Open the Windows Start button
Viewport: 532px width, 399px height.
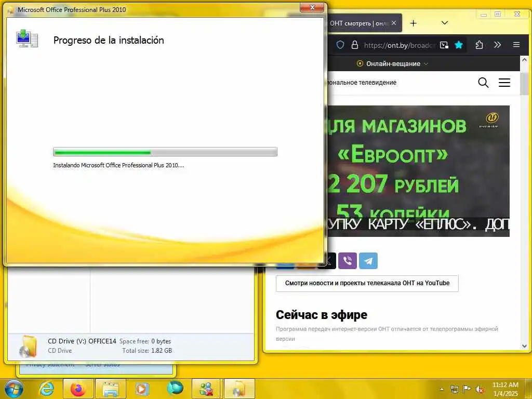point(14,389)
